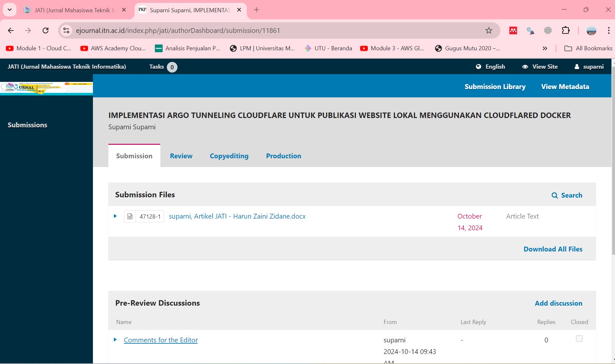Open Module 1 - Cloud bookmark

click(x=39, y=48)
